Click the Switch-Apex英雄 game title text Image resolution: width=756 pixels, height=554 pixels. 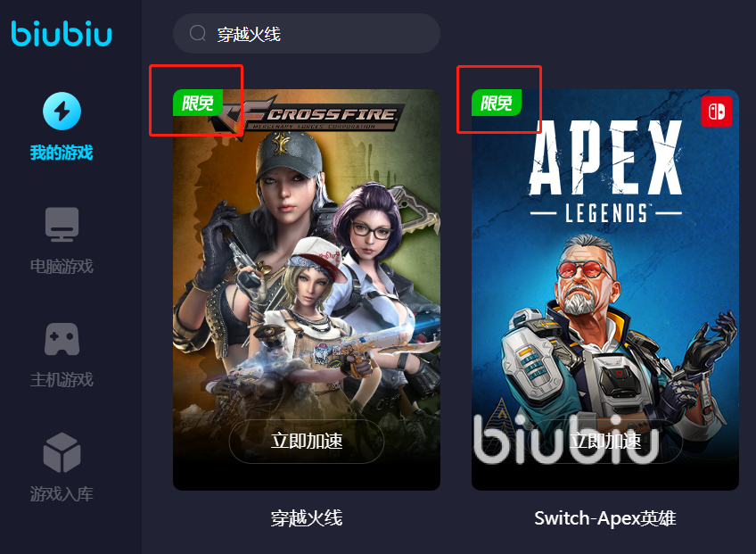[x=605, y=518]
